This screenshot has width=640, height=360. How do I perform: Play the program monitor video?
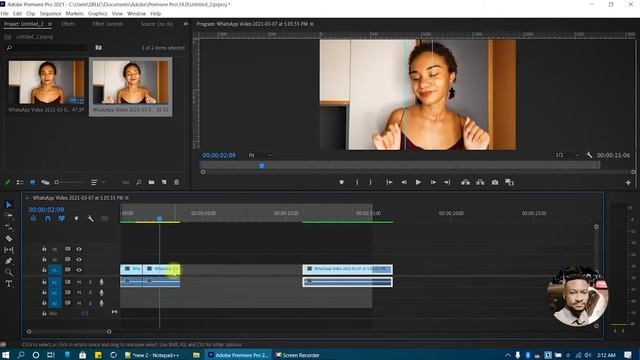click(418, 182)
